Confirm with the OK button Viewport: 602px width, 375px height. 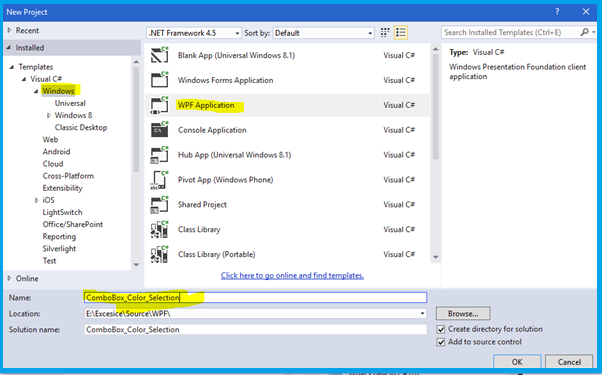click(517, 362)
